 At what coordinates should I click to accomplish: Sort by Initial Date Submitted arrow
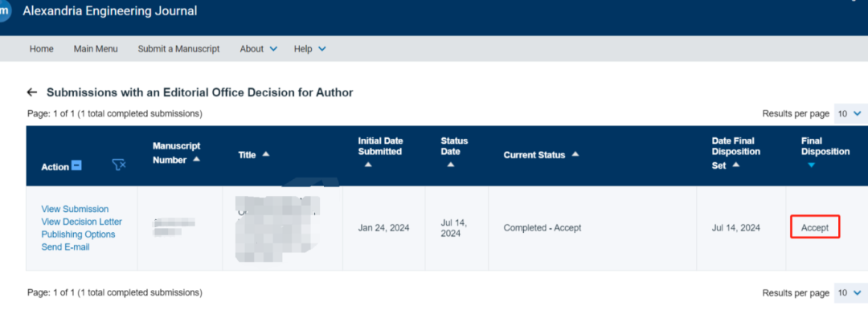(368, 164)
